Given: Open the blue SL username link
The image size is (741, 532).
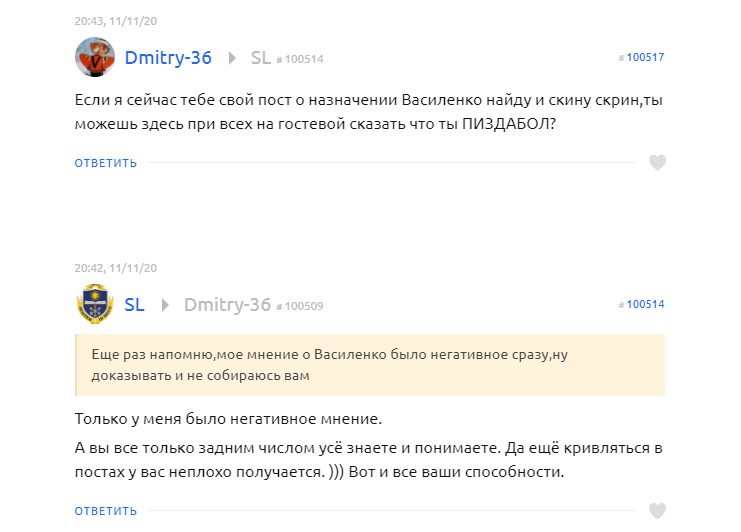Looking at the screenshot, I should pyautogui.click(x=134, y=305).
